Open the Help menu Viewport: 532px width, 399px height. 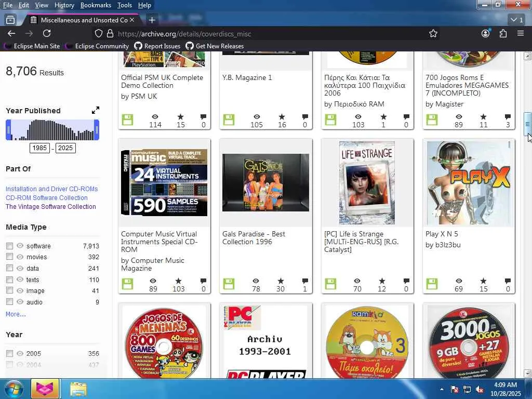click(144, 5)
